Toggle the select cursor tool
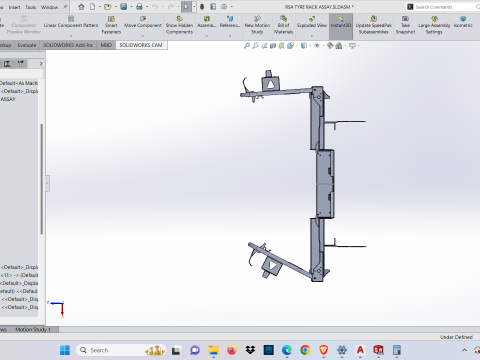Image resolution: width=480 pixels, height=360 pixels. (x=186, y=7)
